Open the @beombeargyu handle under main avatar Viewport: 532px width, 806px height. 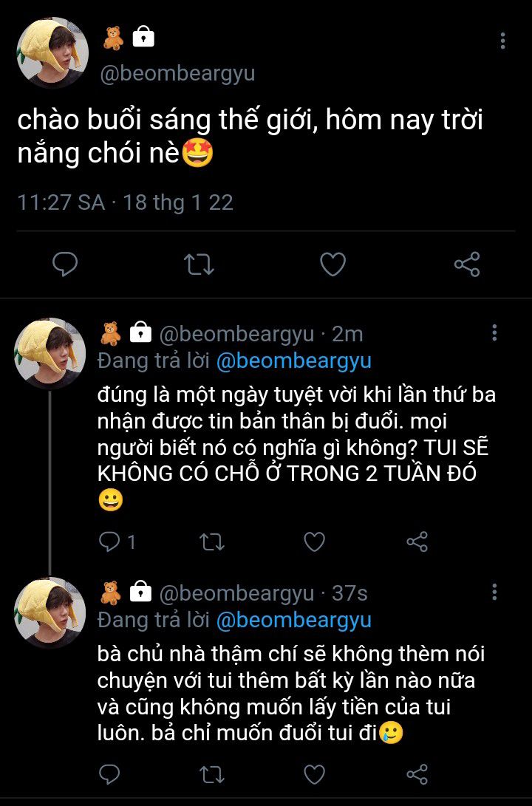point(177,73)
